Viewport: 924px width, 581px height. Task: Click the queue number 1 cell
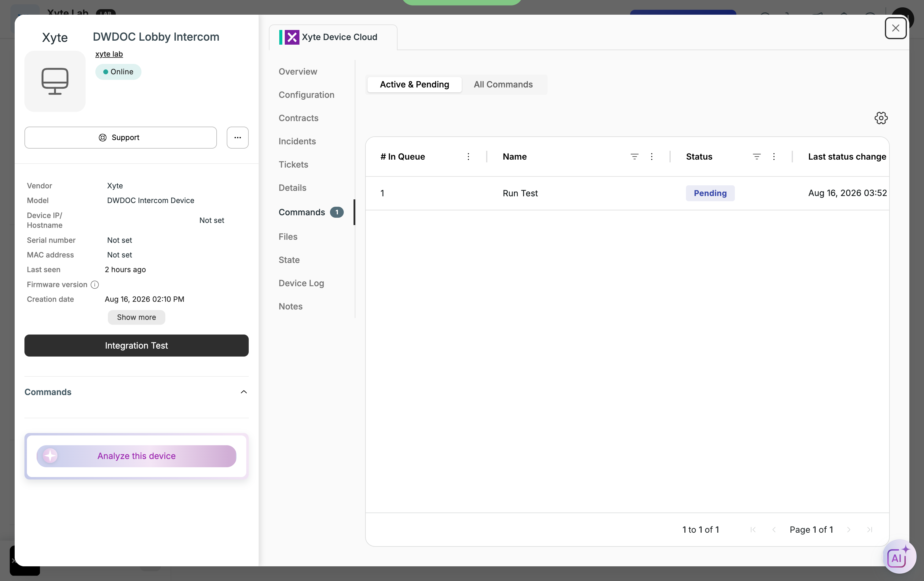coord(382,193)
